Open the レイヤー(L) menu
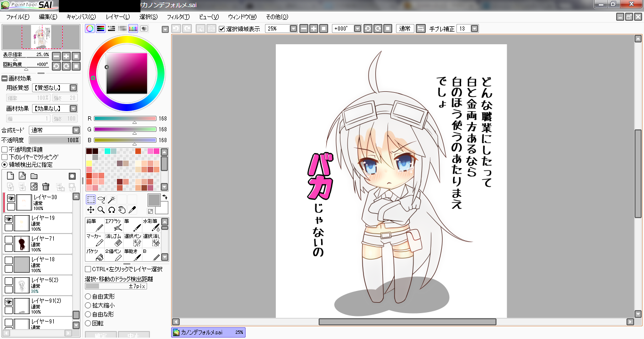 coord(118,17)
